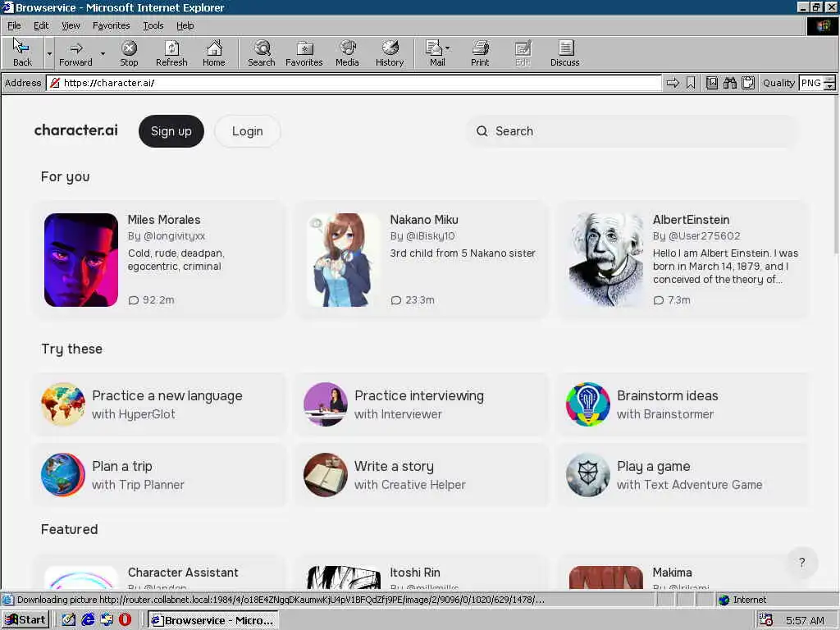
Task: Open the toolbar Search pane
Action: point(262,53)
